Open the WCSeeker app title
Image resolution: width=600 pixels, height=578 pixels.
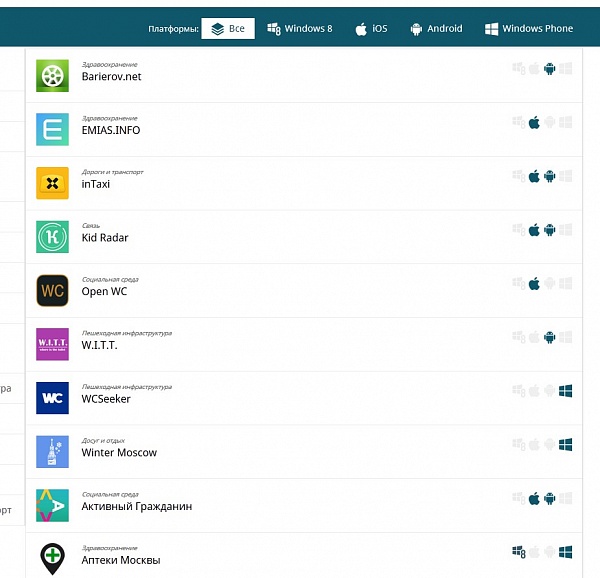106,399
